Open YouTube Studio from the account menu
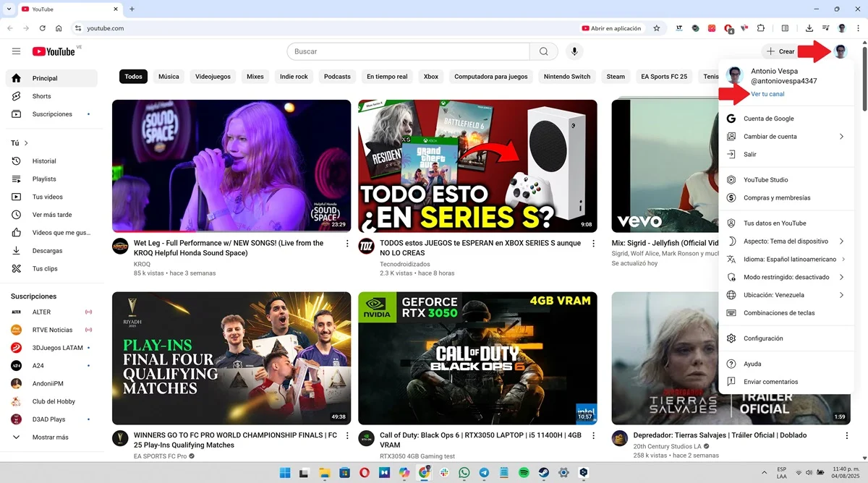 [766, 179]
